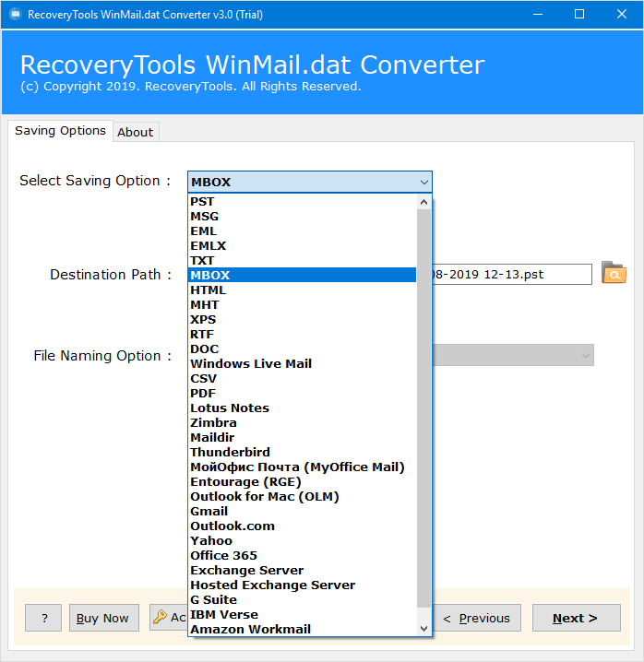
Task: Go back with Previous button
Action: coord(477,618)
